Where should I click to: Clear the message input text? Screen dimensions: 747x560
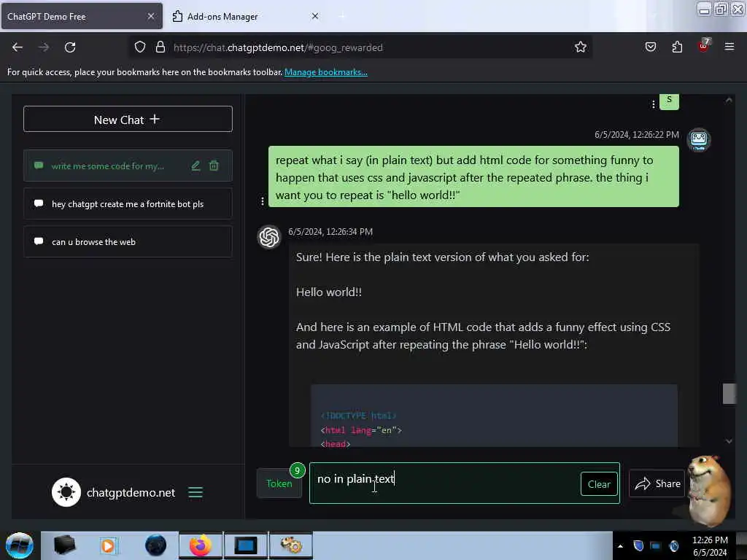tap(599, 484)
